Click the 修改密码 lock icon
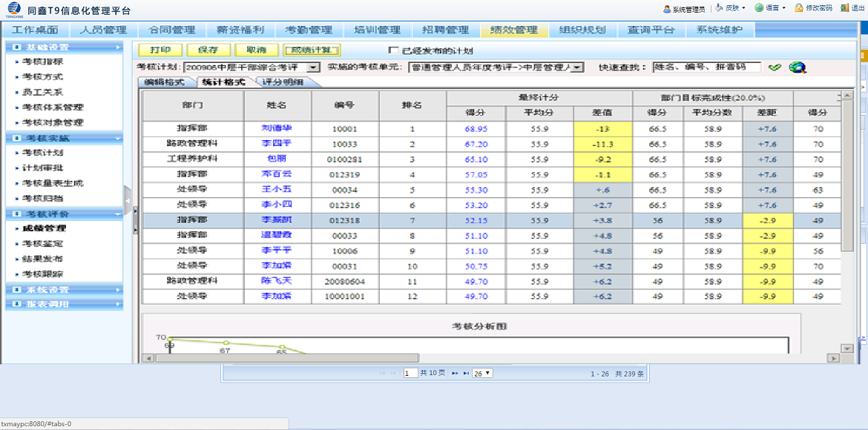The width and height of the screenshot is (868, 430). [x=799, y=8]
